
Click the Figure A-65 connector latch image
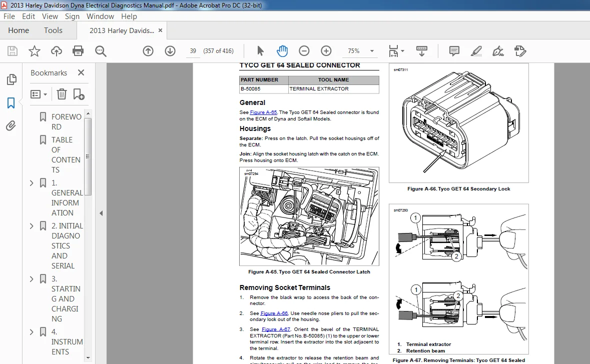(x=309, y=216)
